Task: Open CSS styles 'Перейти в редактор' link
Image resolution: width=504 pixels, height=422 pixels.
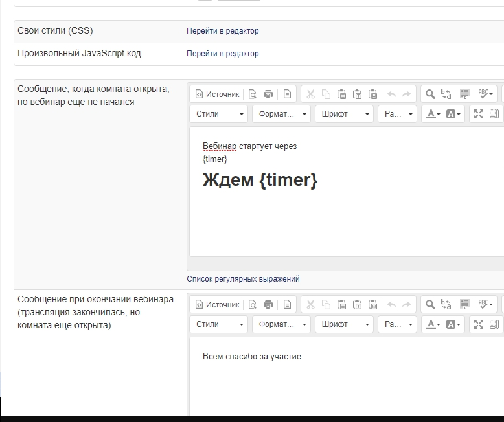Action: pyautogui.click(x=222, y=31)
